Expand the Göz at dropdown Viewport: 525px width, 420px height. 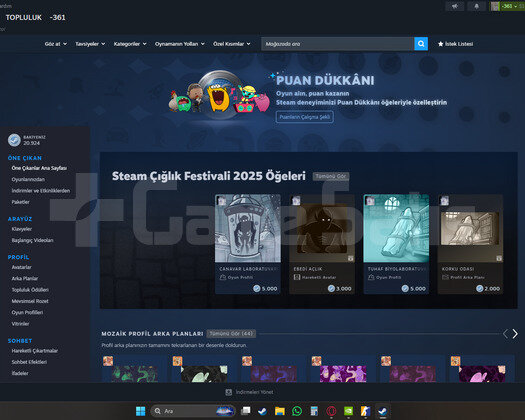pyautogui.click(x=56, y=44)
